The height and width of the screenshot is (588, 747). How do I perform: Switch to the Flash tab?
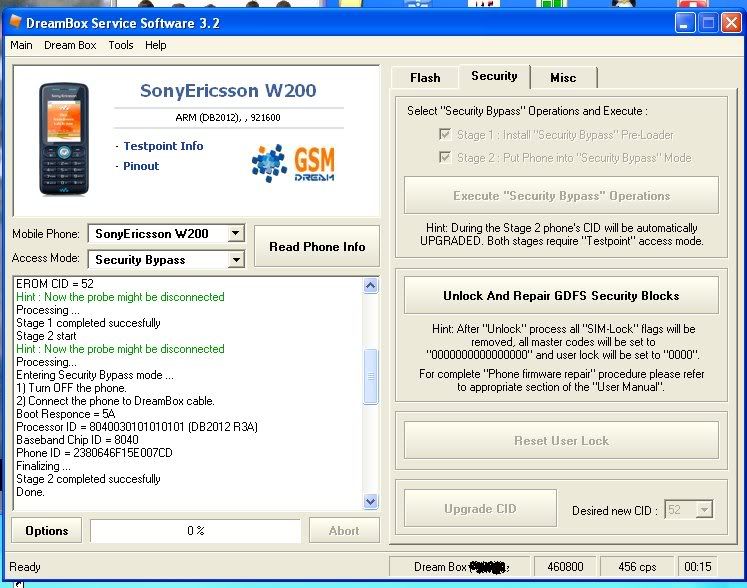[425, 78]
